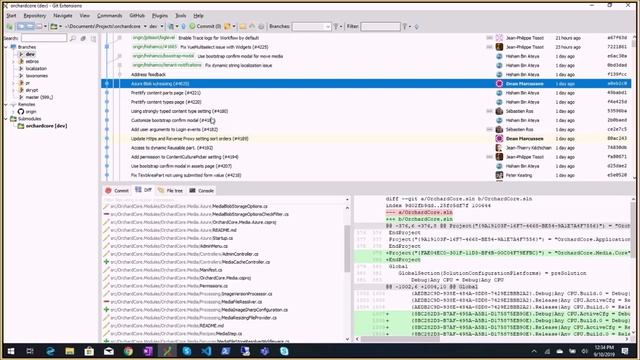Screen dimensions: 640x360
Task: Select the taxonomies branch
Action: point(37,76)
